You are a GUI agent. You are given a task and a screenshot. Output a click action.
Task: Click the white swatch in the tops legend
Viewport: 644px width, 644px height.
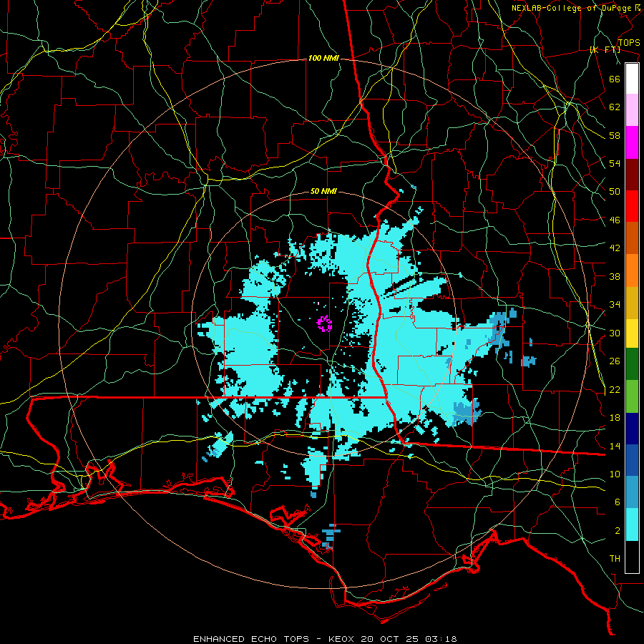pyautogui.click(x=632, y=79)
